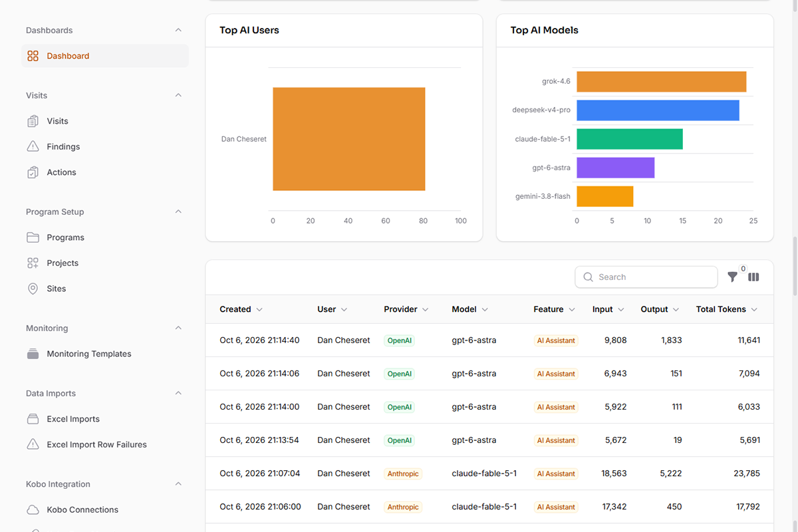This screenshot has height=532, width=798.
Task: Click the Monitoring Templates stack icon
Action: (x=33, y=354)
